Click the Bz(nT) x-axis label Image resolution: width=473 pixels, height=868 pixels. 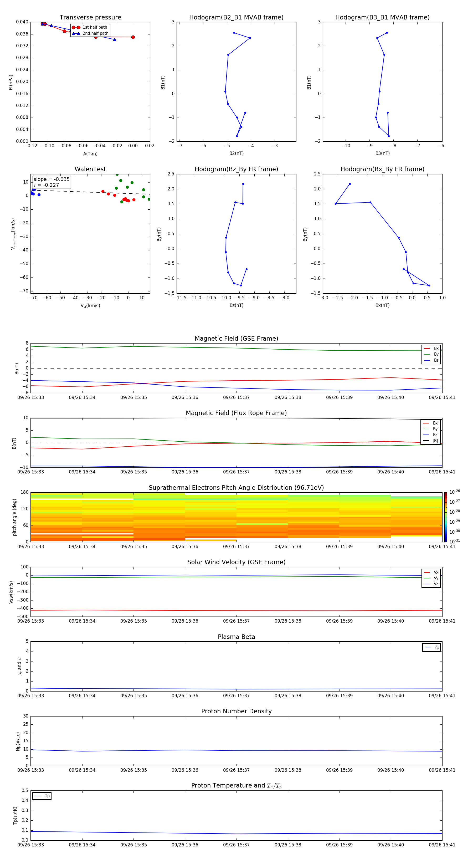pos(236,305)
